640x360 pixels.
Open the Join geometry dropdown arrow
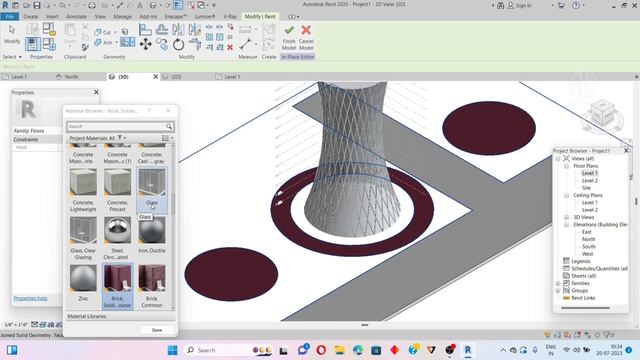tap(116, 42)
